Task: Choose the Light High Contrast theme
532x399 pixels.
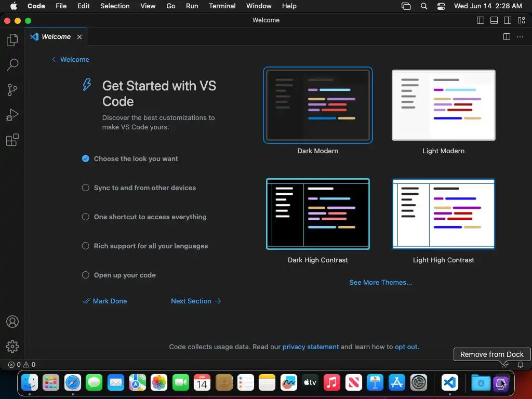Action: [x=444, y=214]
